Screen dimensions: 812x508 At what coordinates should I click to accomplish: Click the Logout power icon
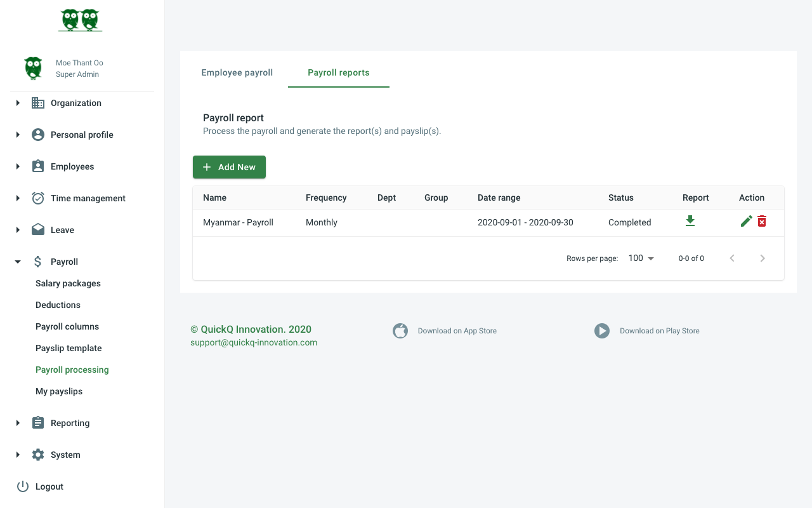tap(23, 486)
